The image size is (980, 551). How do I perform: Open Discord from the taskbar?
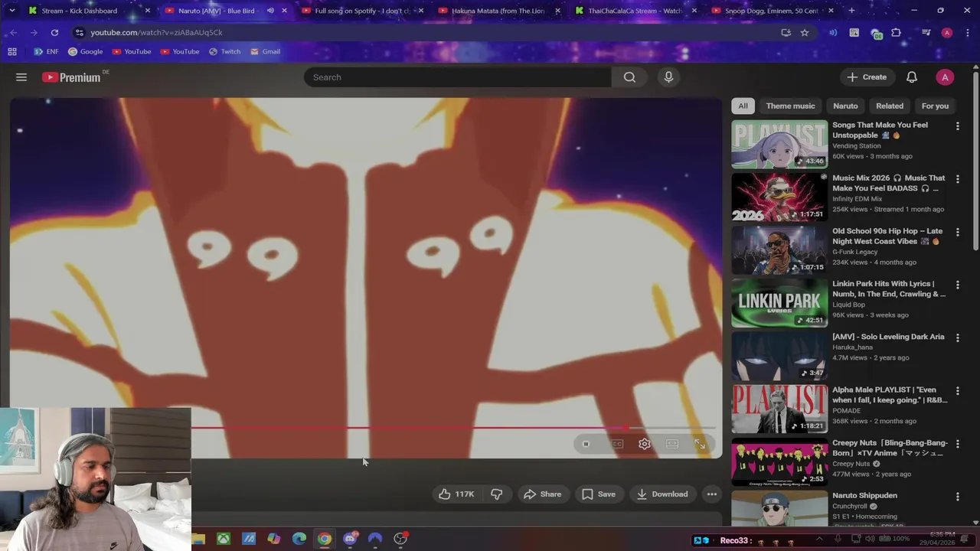coord(350,539)
